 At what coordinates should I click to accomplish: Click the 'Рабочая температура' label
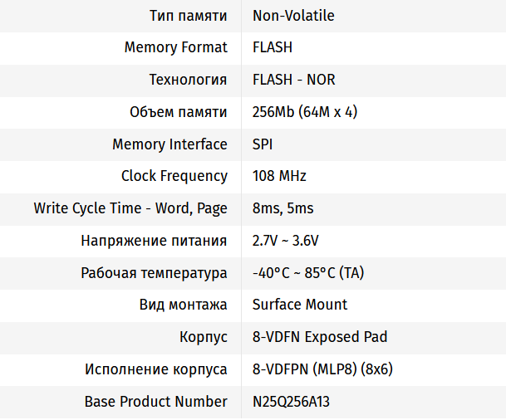(154, 273)
